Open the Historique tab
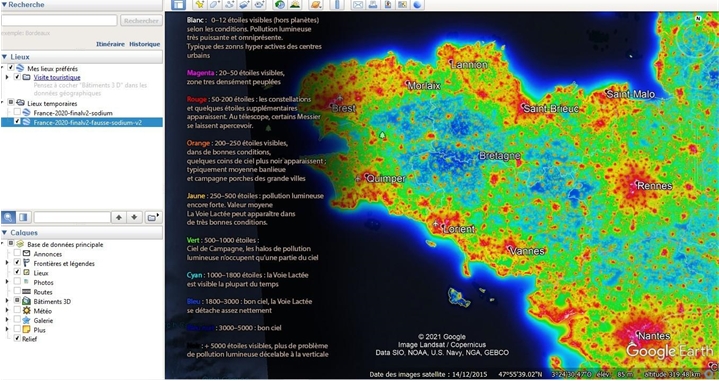719x382 pixels. pos(144,44)
